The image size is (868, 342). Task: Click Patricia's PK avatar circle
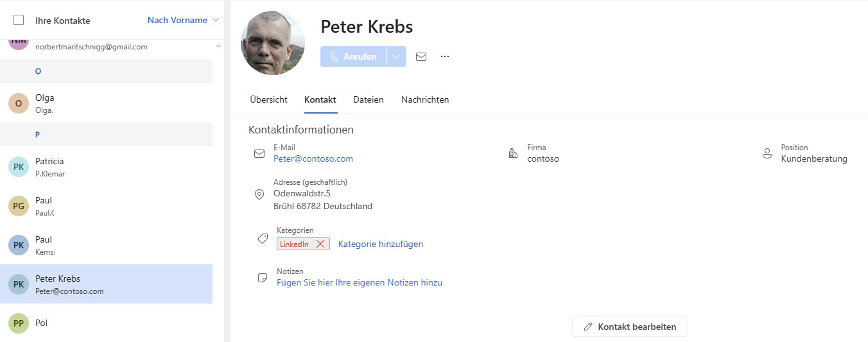tap(19, 167)
